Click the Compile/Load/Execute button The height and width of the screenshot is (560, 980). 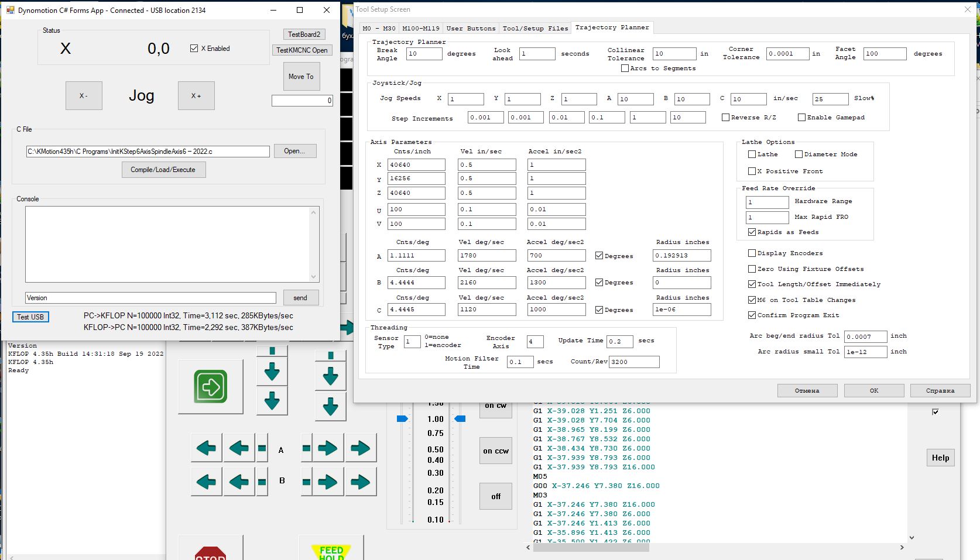click(x=163, y=170)
